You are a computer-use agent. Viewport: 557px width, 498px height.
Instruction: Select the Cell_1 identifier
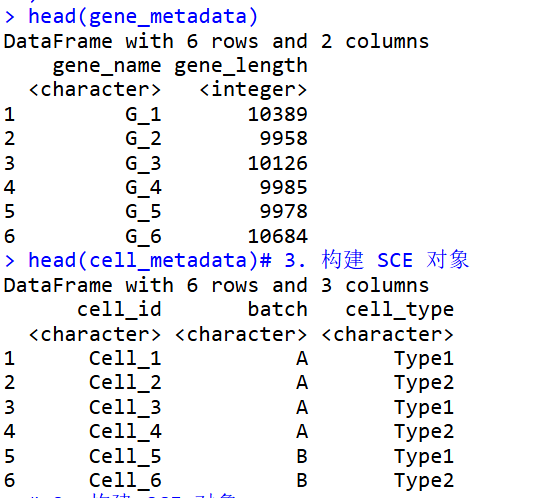tap(125, 359)
